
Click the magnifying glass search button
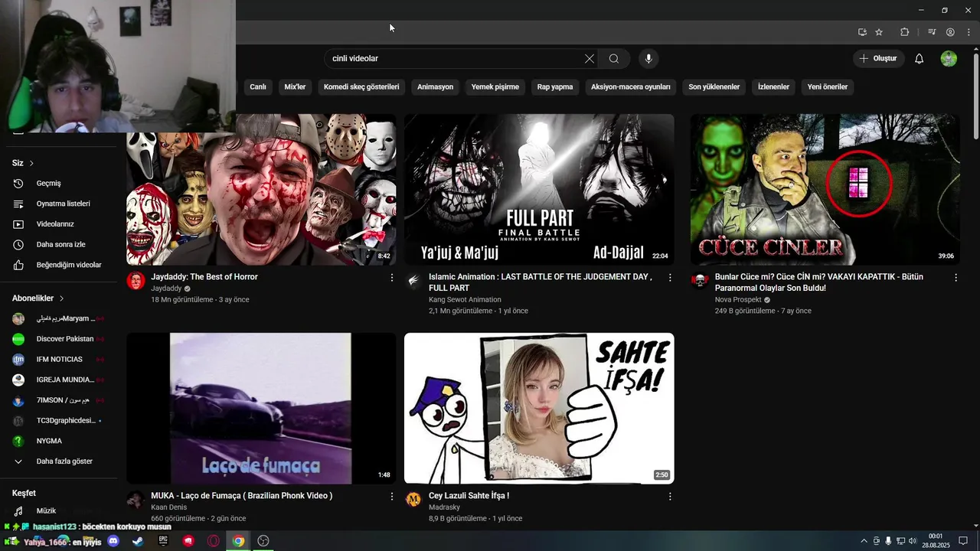614,59
